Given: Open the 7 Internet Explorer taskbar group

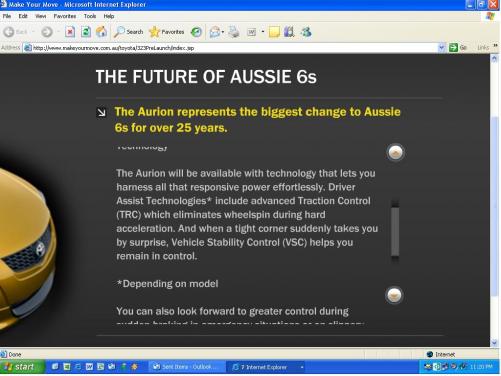Looking at the screenshot, I should click(x=266, y=367).
